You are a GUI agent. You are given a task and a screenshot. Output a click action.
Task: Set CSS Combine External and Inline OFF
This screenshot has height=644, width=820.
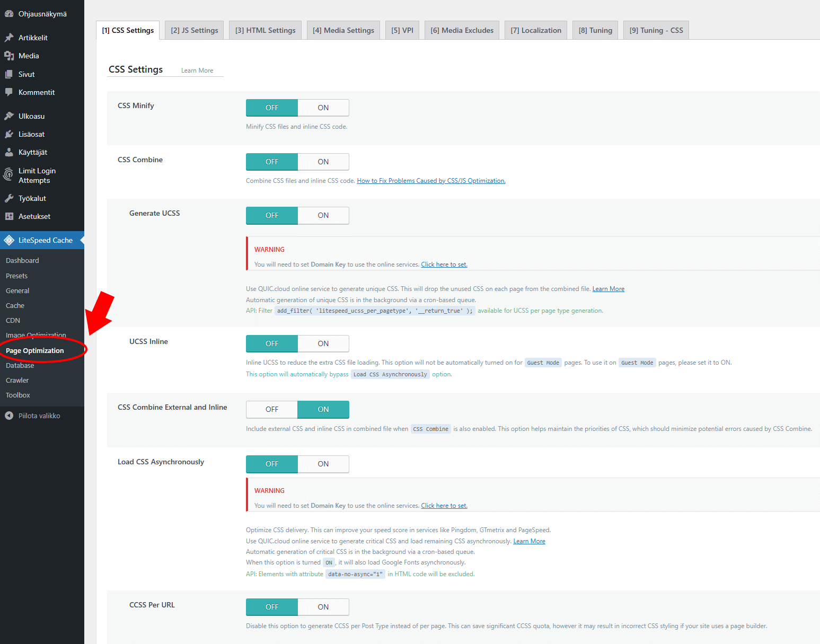[x=272, y=409]
